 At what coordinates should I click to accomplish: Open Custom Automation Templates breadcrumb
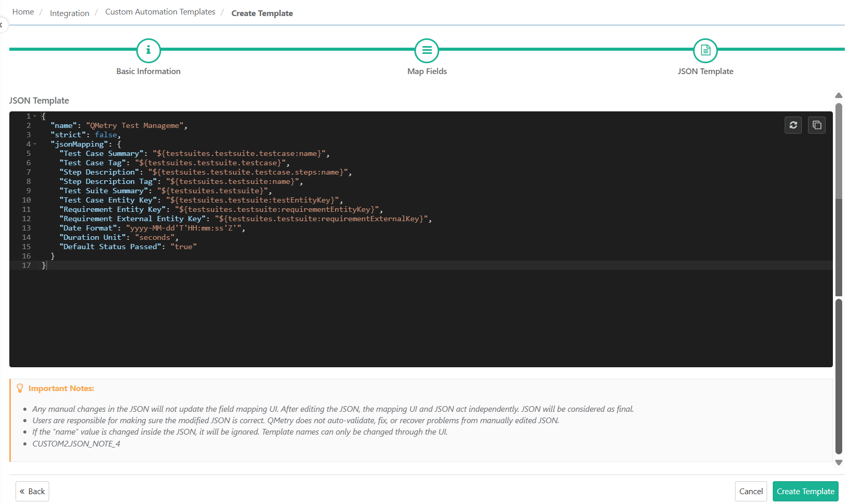(160, 12)
